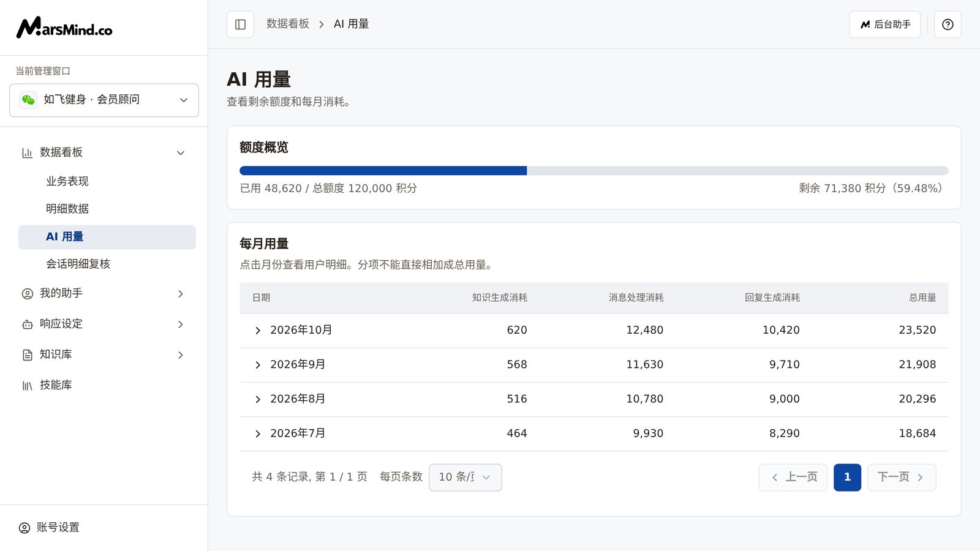Expand the 我的助手 menu chevron

pos(181,294)
